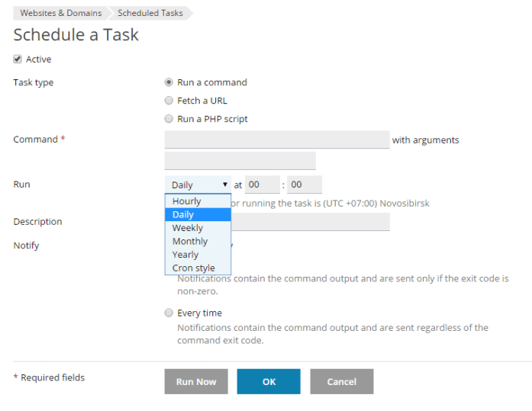Select Yearly in the frequency list
The width and height of the screenshot is (532, 411).
click(185, 255)
